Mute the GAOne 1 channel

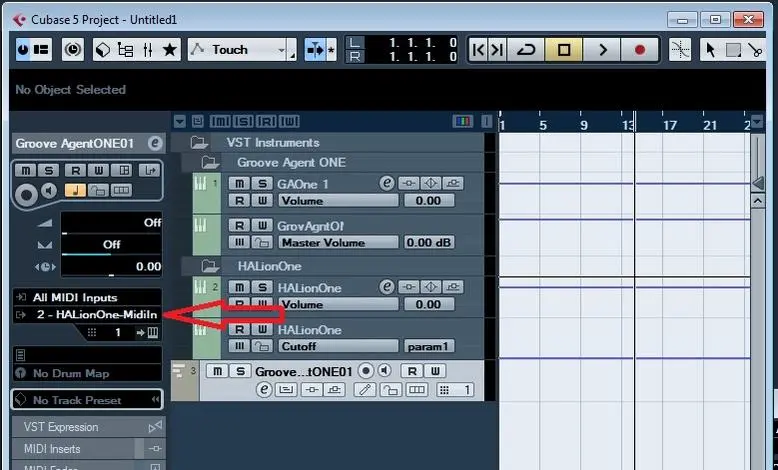tap(239, 184)
